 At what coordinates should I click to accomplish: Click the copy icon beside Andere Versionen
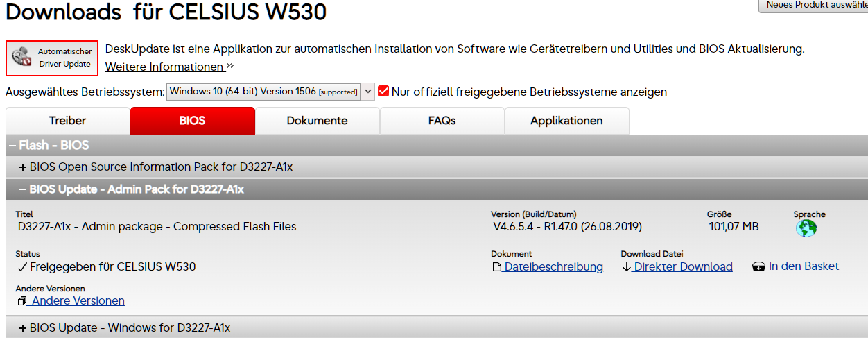pyautogui.click(x=23, y=301)
